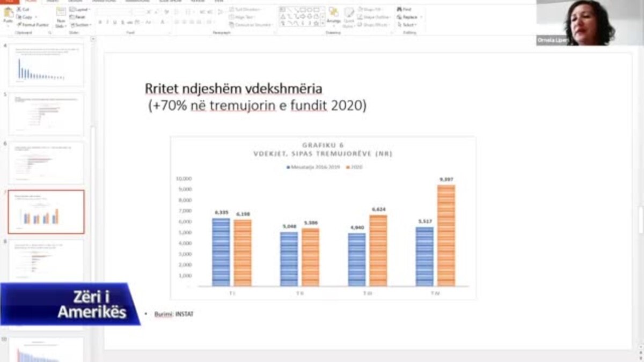Click the source text 'Burimi: INSTAT'
Viewport: 644px width, 362px height.
point(173,314)
